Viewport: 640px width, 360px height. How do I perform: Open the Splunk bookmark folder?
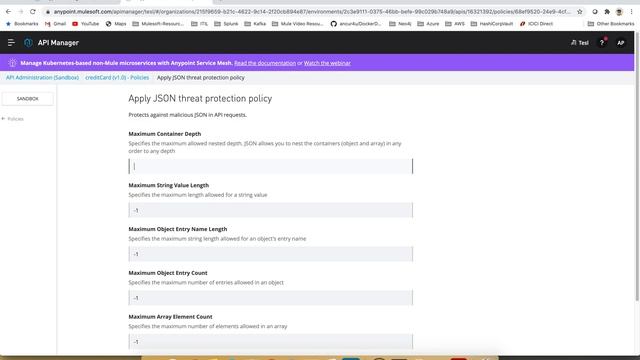(226, 24)
